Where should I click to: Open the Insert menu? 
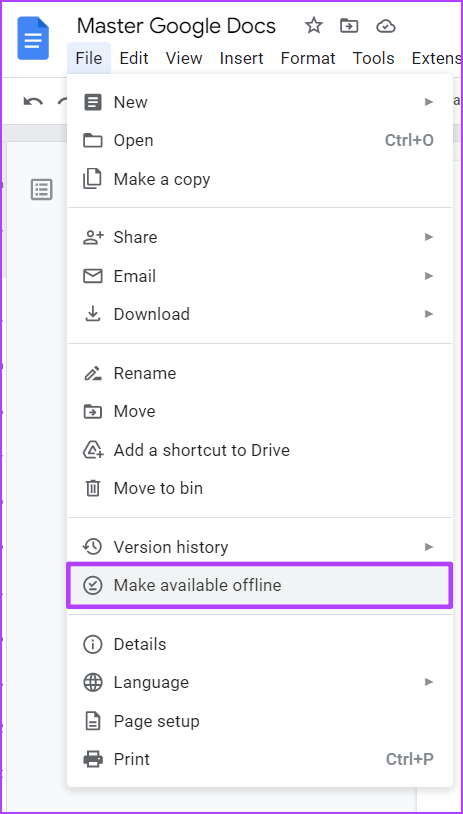pyautogui.click(x=241, y=58)
